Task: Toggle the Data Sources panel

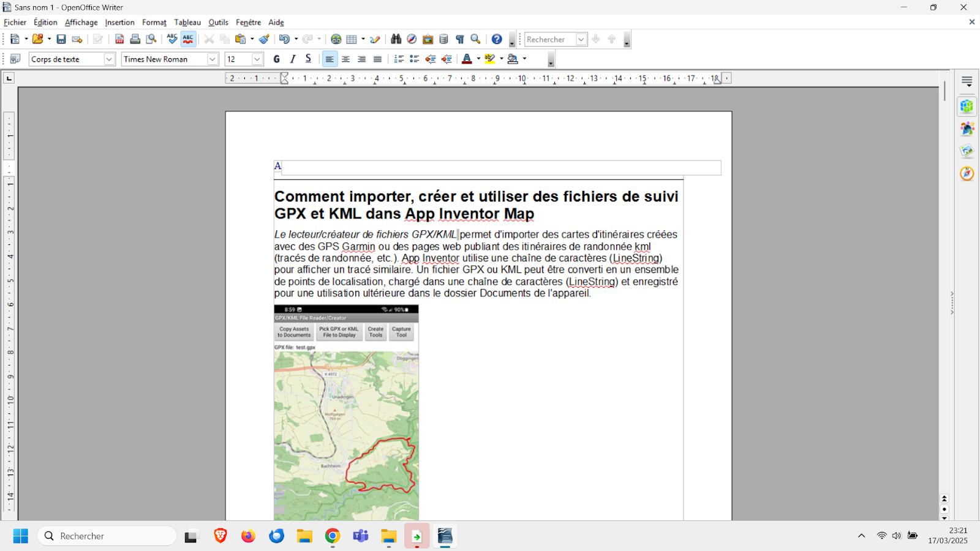Action: click(443, 39)
